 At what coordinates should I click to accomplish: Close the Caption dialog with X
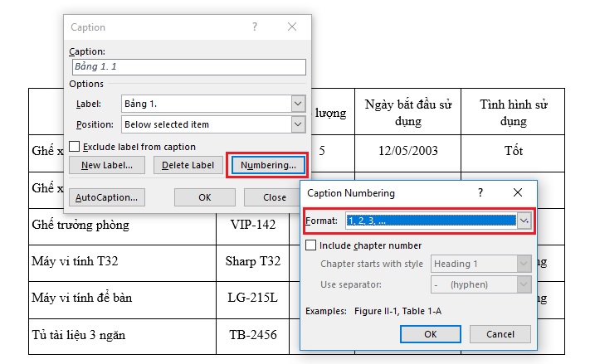[x=292, y=27]
